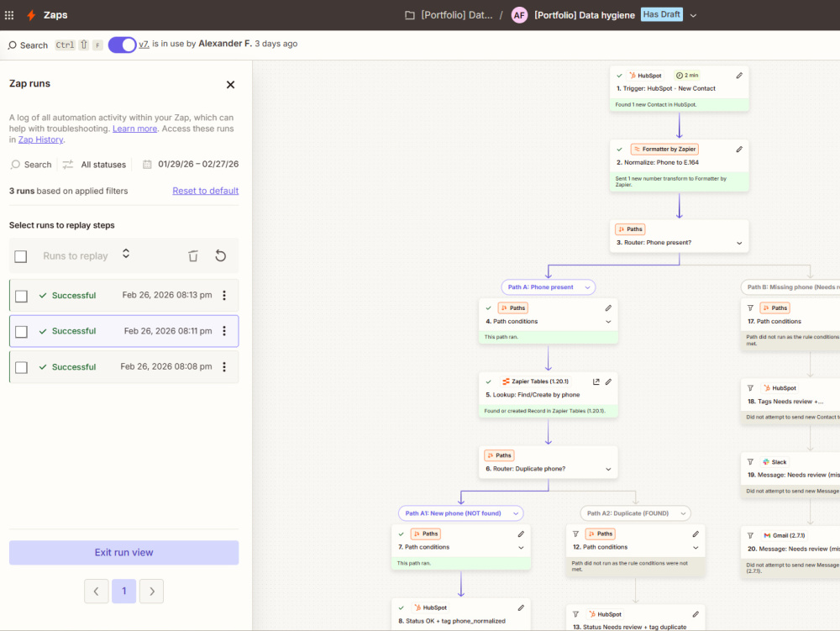The image size is (840, 631).
Task: Go to next page of runs
Action: click(x=151, y=592)
